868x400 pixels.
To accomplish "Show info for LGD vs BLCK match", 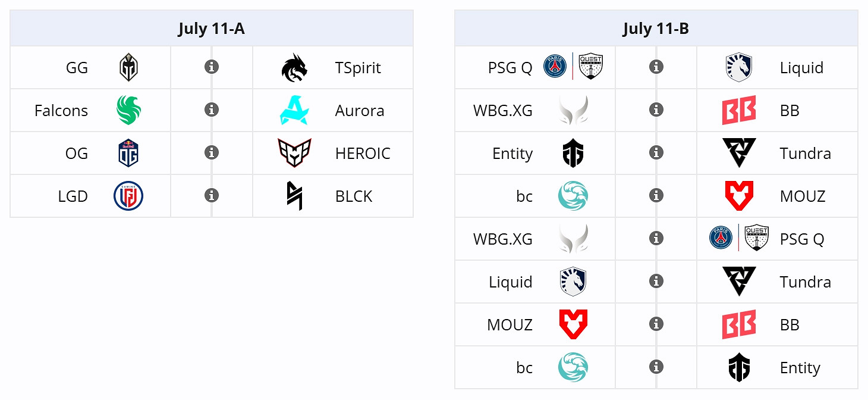I will click(212, 195).
